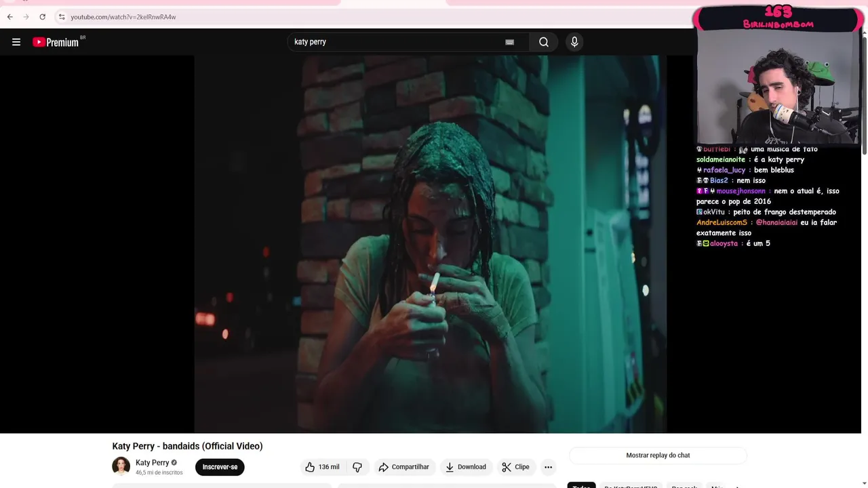Click the video title Katy Perry - bandaids
Image resolution: width=868 pixels, height=488 pixels.
(187, 446)
